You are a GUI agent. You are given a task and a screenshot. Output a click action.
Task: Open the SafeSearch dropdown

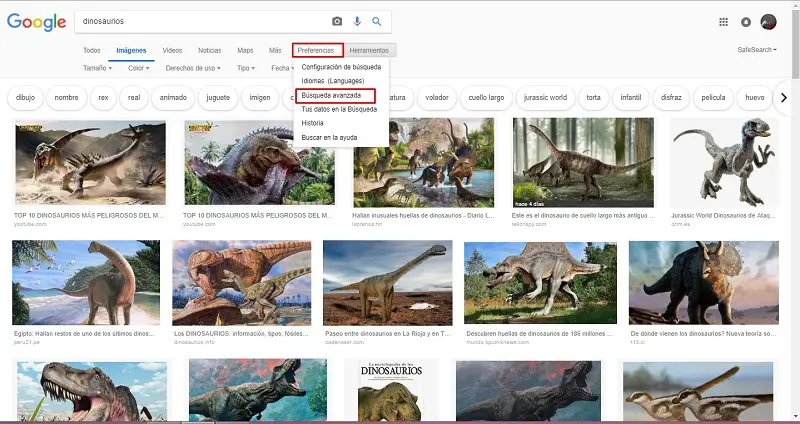pos(757,50)
